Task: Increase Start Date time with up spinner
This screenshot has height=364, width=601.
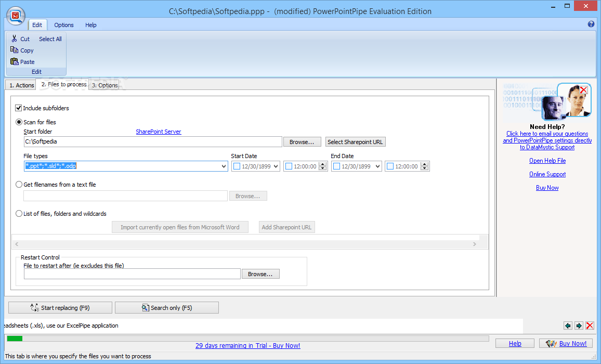Action: pos(323,164)
